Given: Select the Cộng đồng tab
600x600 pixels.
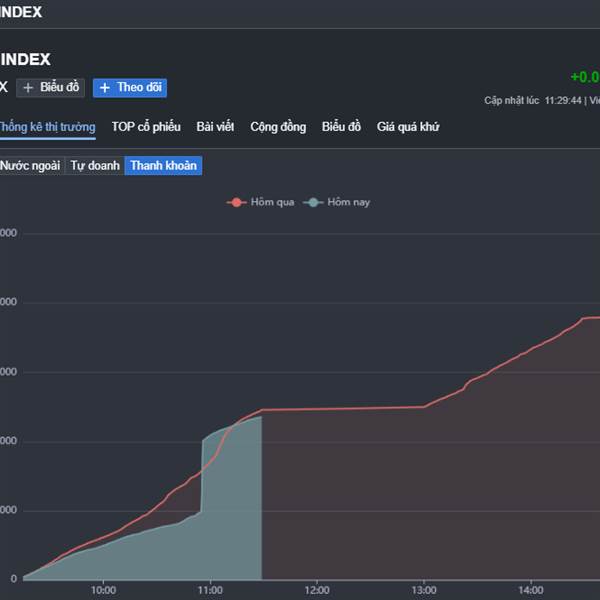Looking at the screenshot, I should click(x=278, y=127).
